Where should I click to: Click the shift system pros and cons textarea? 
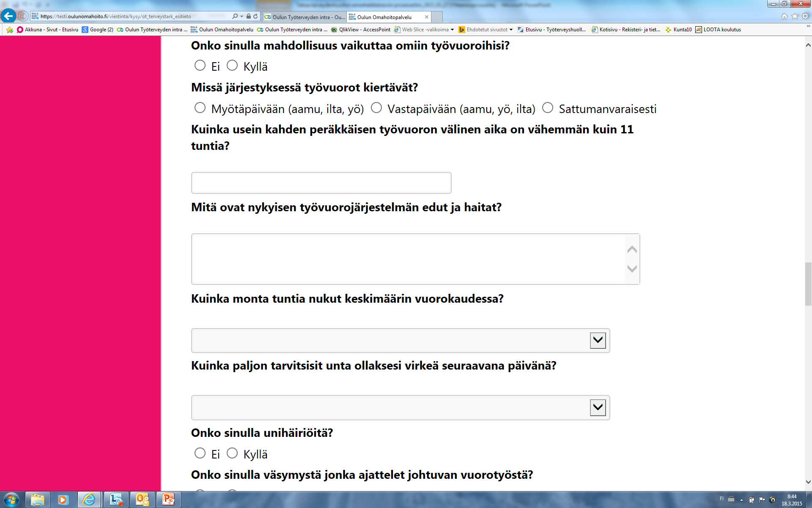coord(415,259)
